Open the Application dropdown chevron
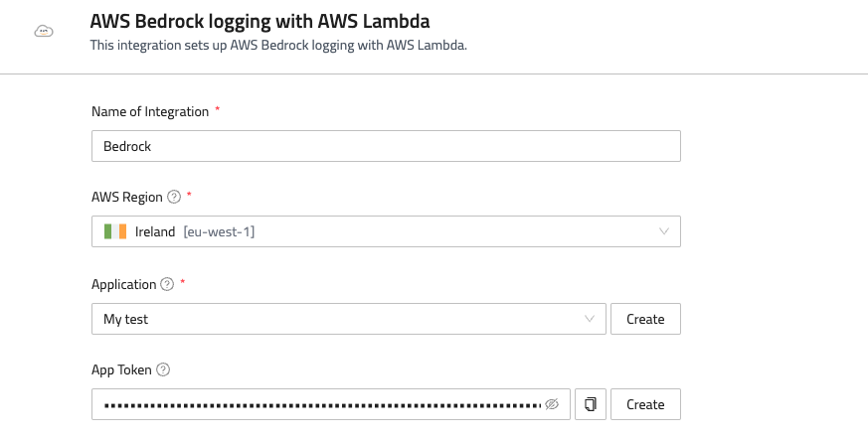The image size is (868, 439). 590,319
